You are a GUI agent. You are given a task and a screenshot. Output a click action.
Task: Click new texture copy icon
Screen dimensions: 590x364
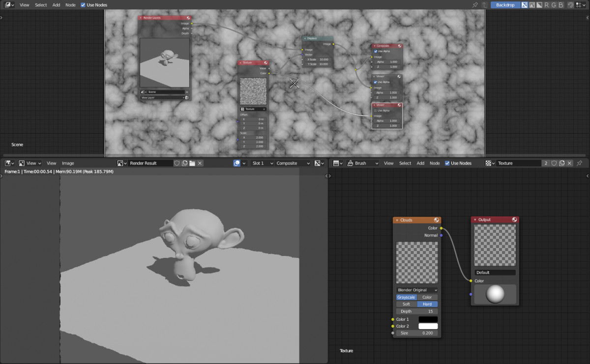[x=561, y=163]
